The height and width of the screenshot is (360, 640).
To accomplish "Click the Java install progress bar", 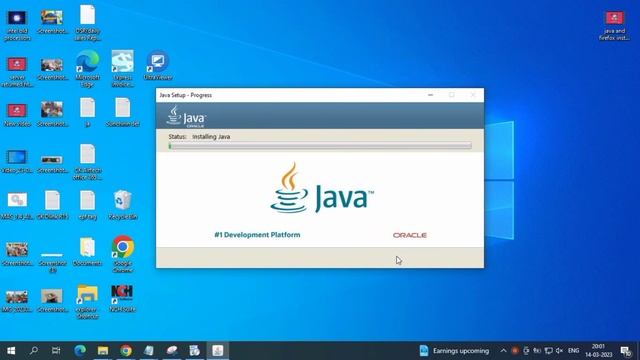I will click(320, 146).
